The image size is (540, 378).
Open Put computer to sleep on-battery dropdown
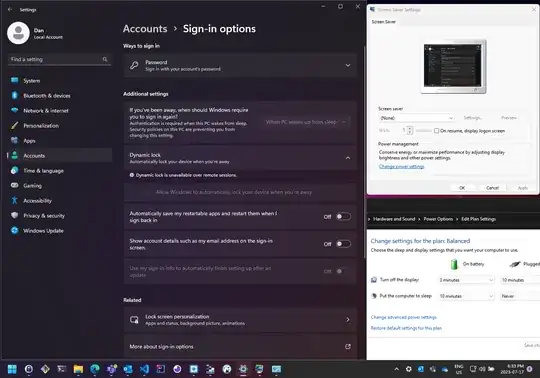point(466,296)
